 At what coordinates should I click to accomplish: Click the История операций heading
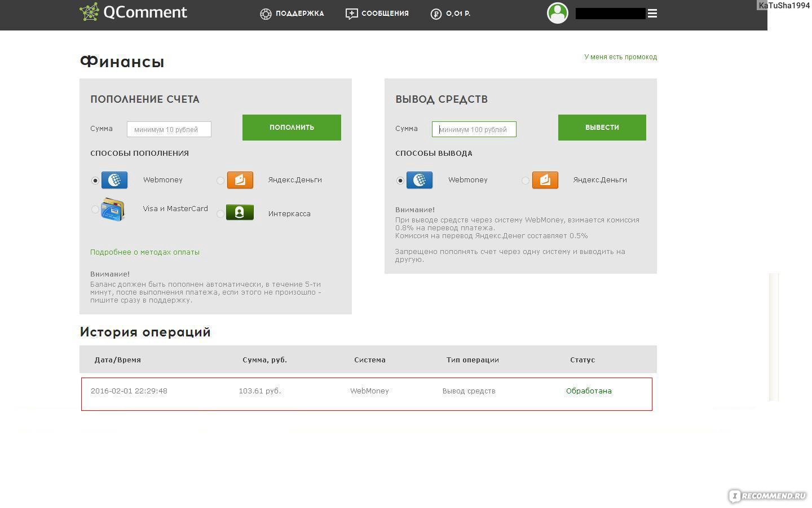(145, 332)
